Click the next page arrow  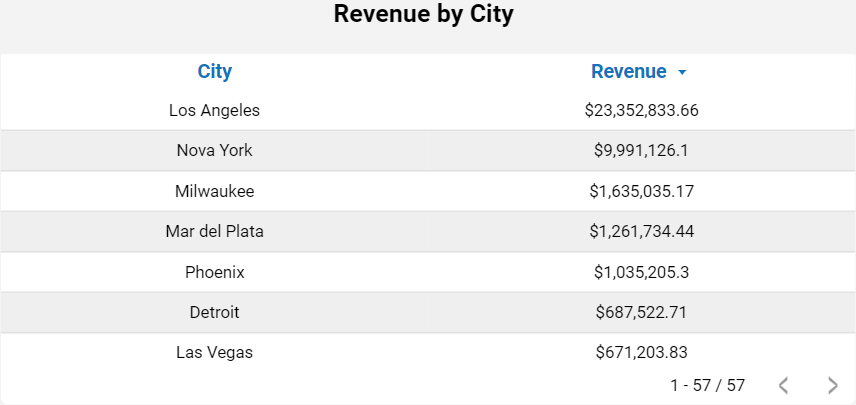[x=833, y=385]
